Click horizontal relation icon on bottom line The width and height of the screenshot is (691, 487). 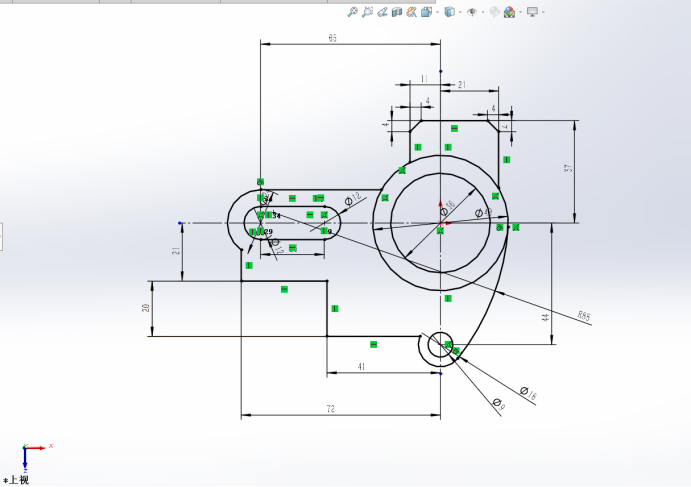(x=373, y=344)
